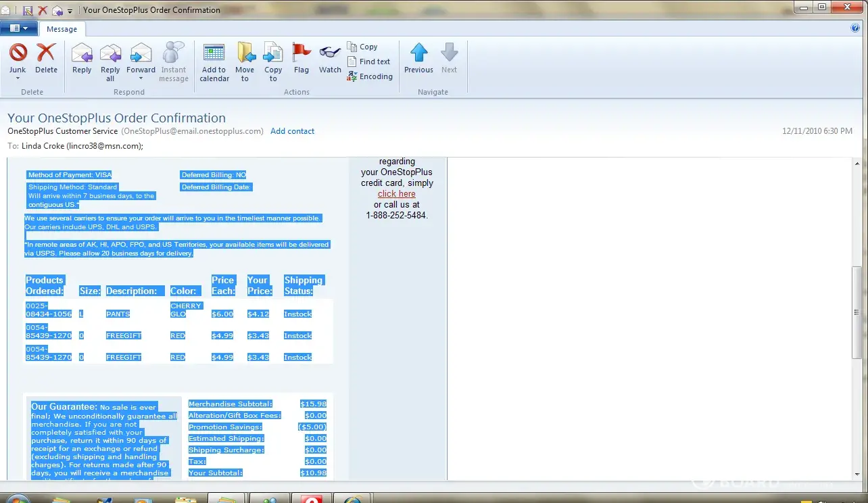Expand the Forward dropdown arrow
This screenshot has width=868, height=503.
click(141, 79)
